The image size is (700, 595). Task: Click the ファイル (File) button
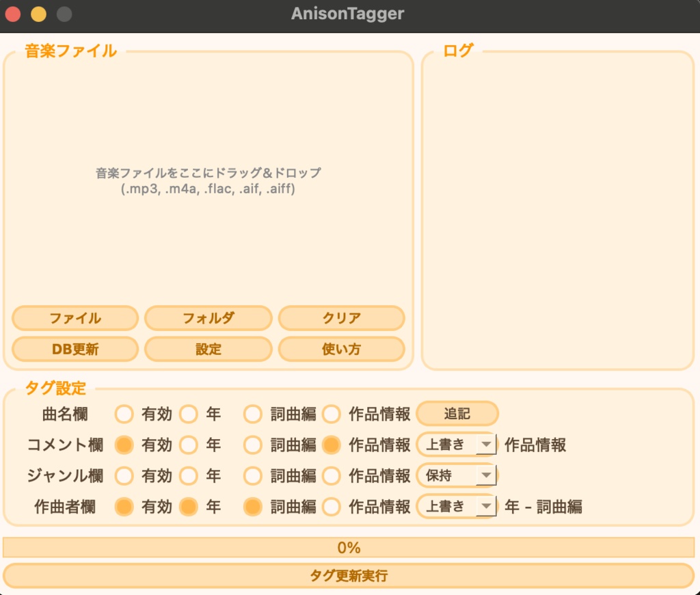(75, 318)
